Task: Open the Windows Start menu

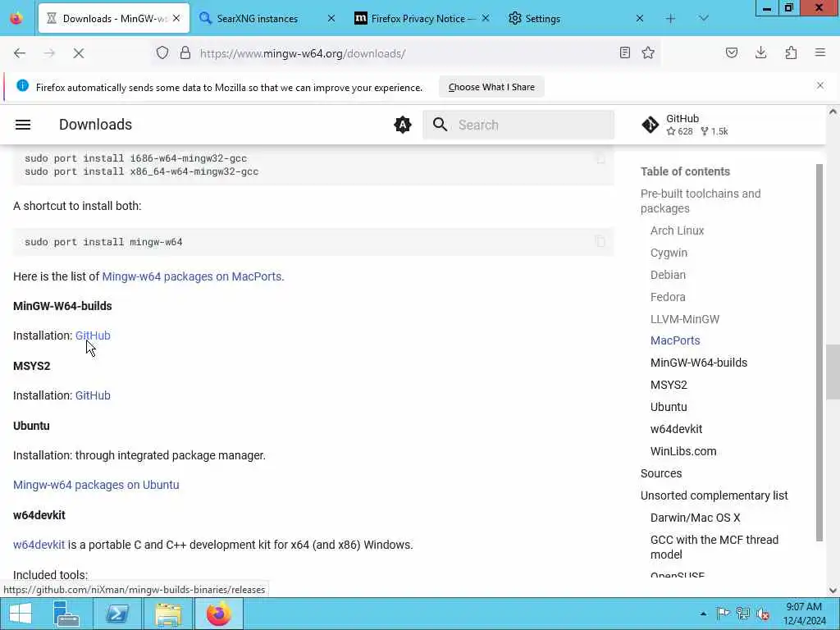Action: click(x=20, y=614)
